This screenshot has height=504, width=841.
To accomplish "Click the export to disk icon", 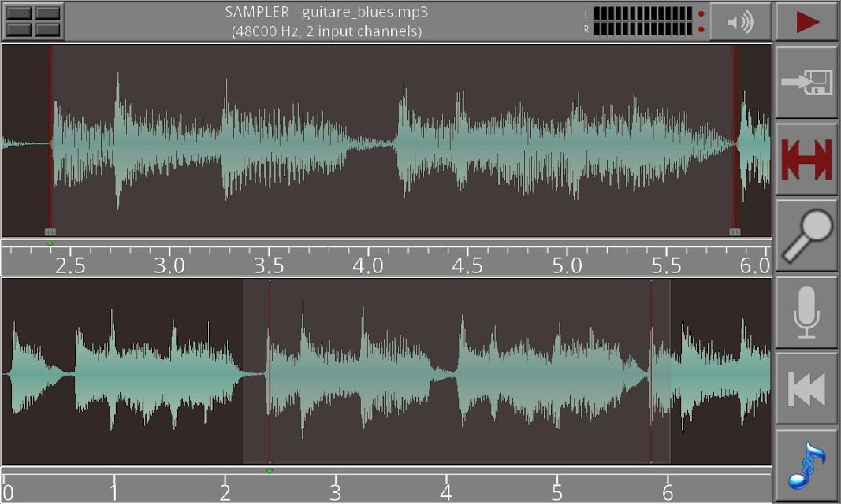I will [806, 82].
